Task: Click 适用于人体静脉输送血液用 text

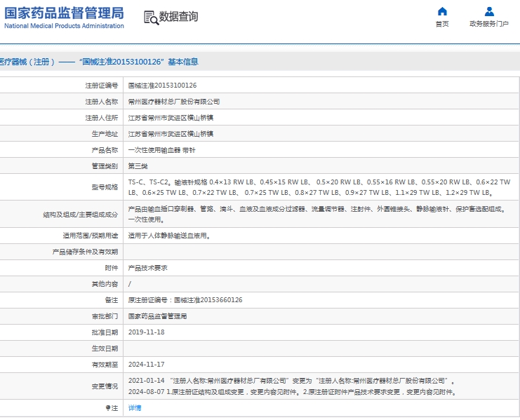Action: click(169, 236)
